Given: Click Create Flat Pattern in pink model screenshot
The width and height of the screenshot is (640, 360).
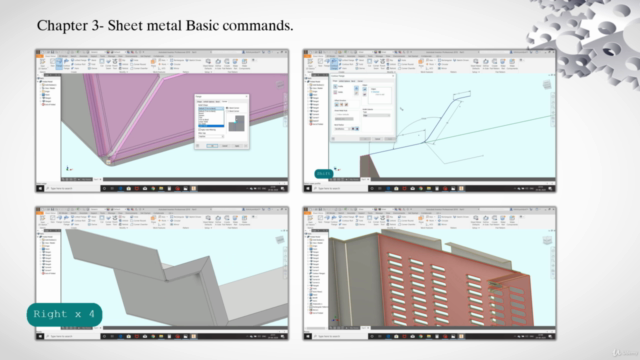Looking at the screenshot, I should click(x=227, y=63).
